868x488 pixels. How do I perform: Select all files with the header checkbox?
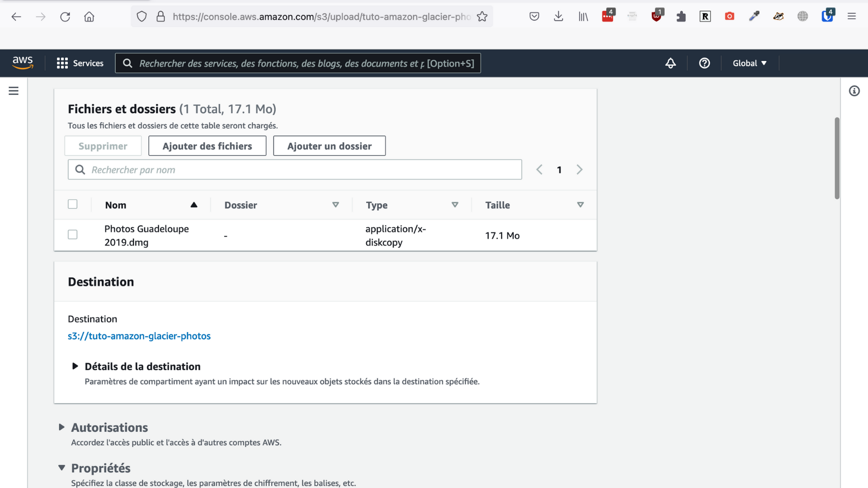[x=72, y=204]
